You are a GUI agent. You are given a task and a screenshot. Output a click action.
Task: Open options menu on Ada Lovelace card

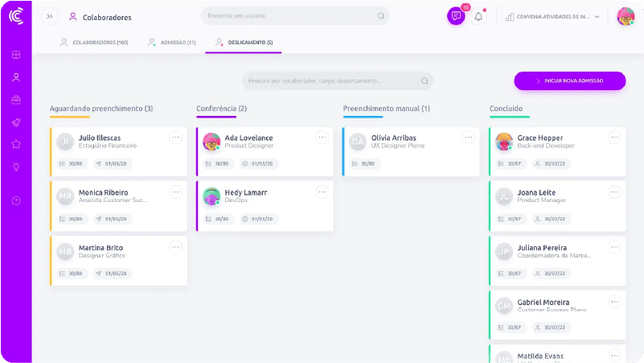click(322, 138)
